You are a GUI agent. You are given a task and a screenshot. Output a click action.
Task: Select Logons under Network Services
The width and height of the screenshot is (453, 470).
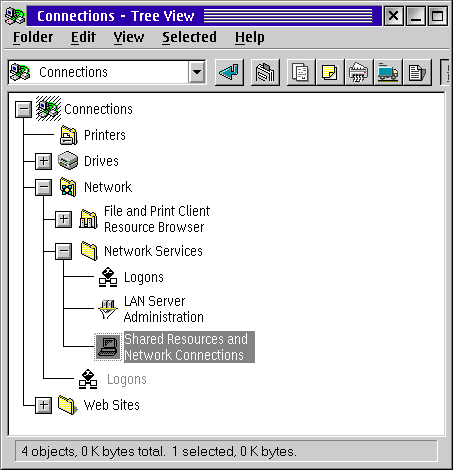(x=144, y=277)
